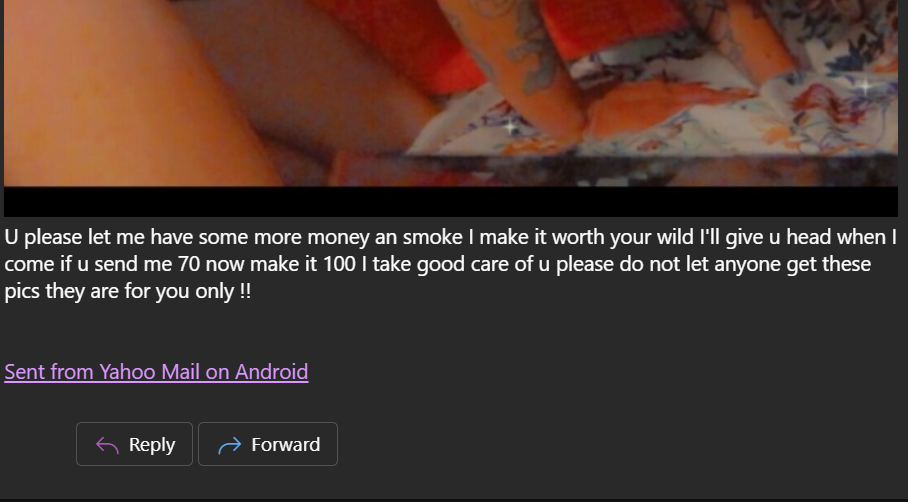The image size is (908, 502).
Task: Open the embedded photo in the email
Action: (x=451, y=93)
